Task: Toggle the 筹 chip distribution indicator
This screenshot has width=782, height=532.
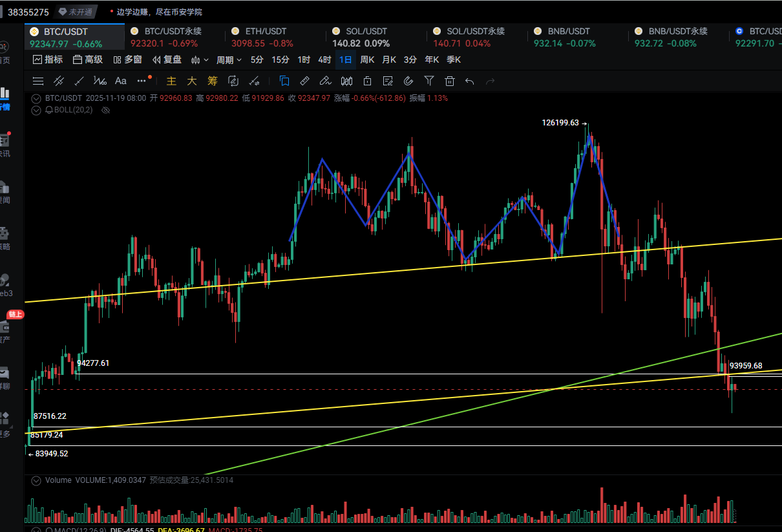Action: click(x=213, y=81)
